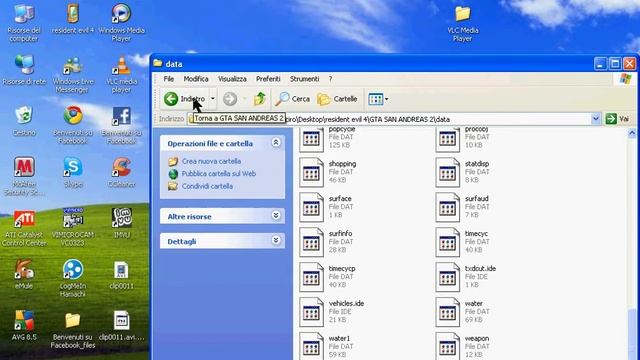640x360 pixels.
Task: Open the Preferiti menu
Action: (x=268, y=79)
